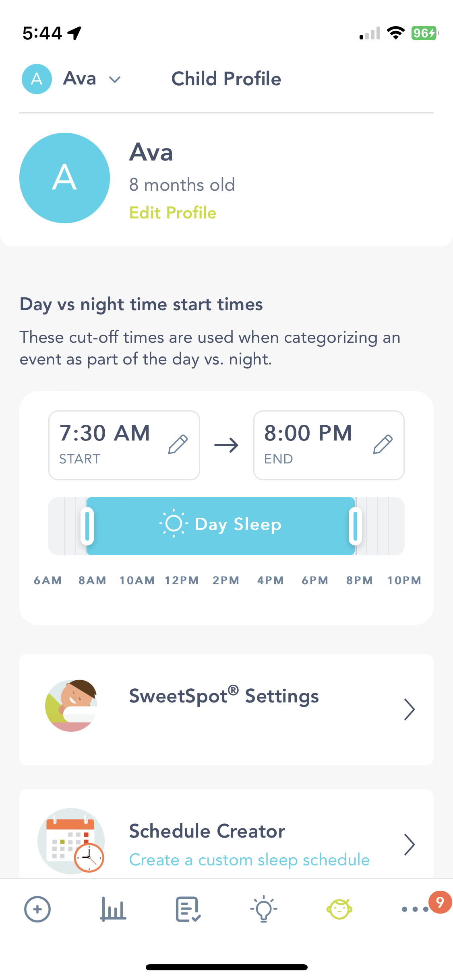Open the three-dot more menu
Viewport: 453px width, 980px height.
[x=415, y=909]
